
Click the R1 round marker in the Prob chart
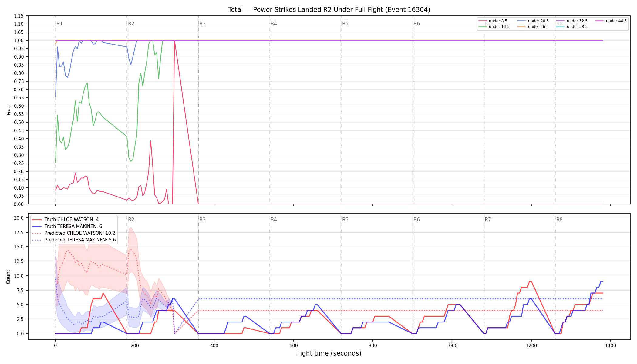[59, 24]
